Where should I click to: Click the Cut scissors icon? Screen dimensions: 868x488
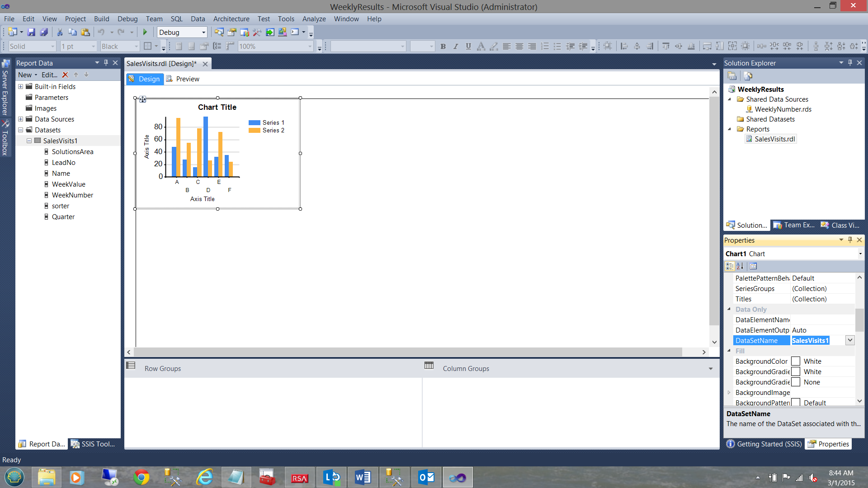tap(59, 32)
